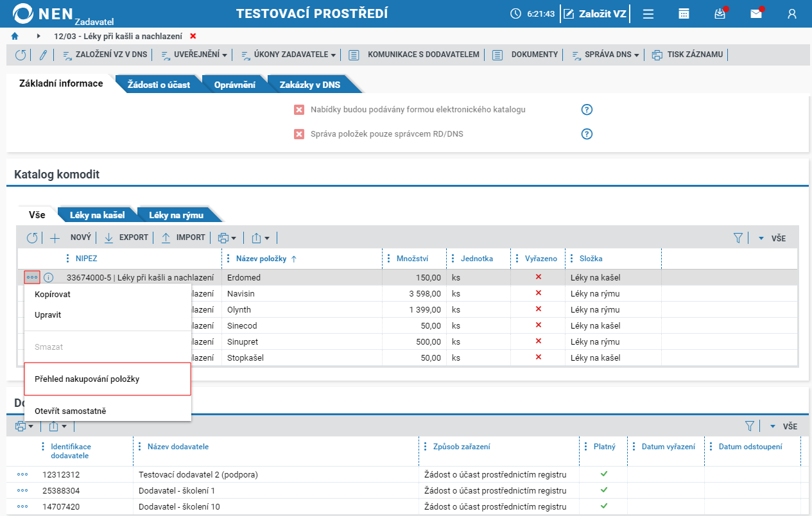Click pencil edit icon in record toolbar
The image size is (812, 516).
pos(43,55)
